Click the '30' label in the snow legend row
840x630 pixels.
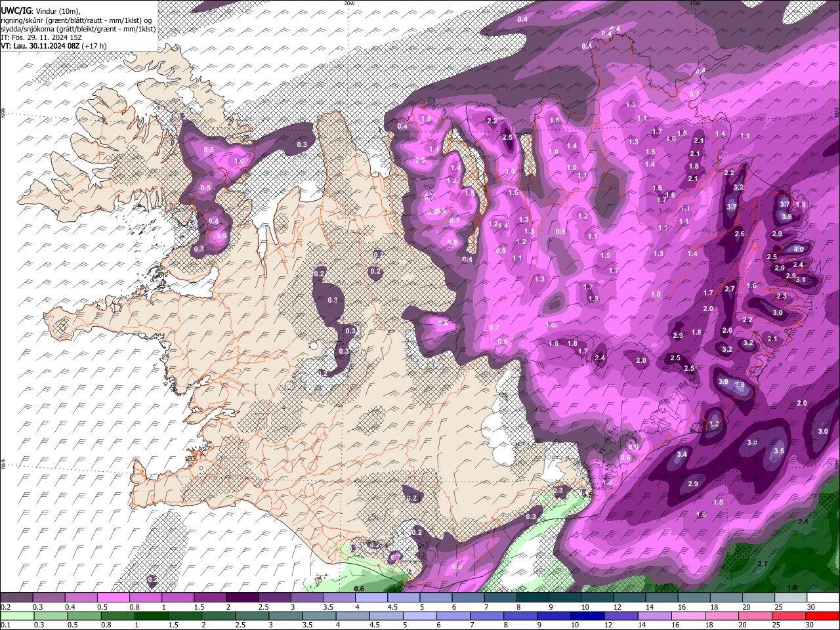811,607
